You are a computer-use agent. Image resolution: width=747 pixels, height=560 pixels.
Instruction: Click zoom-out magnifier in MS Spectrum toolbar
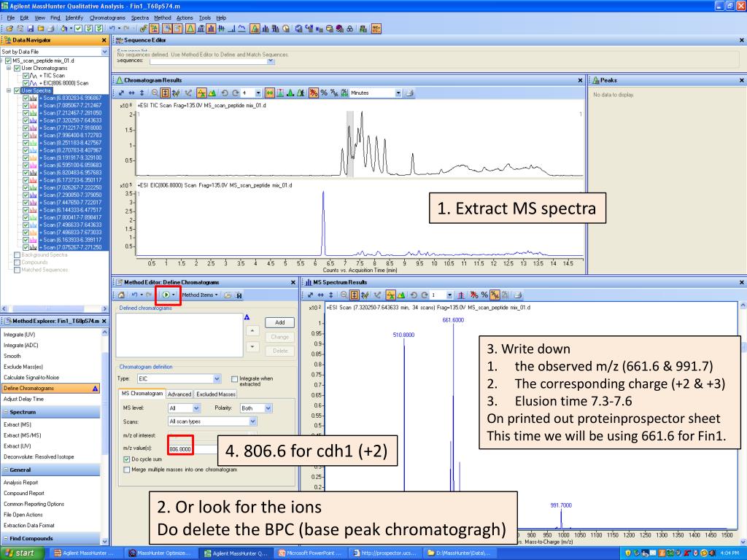click(344, 295)
